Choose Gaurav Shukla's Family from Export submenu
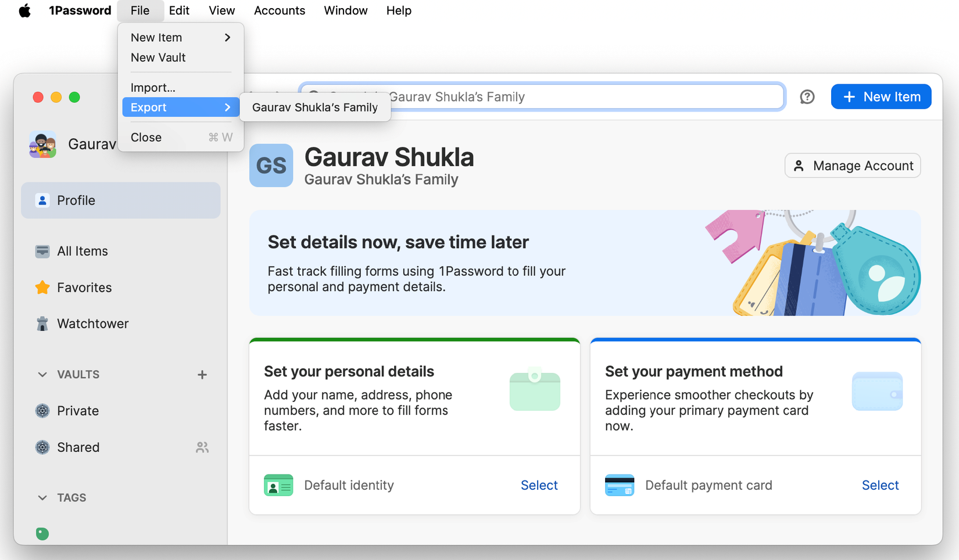 [316, 107]
